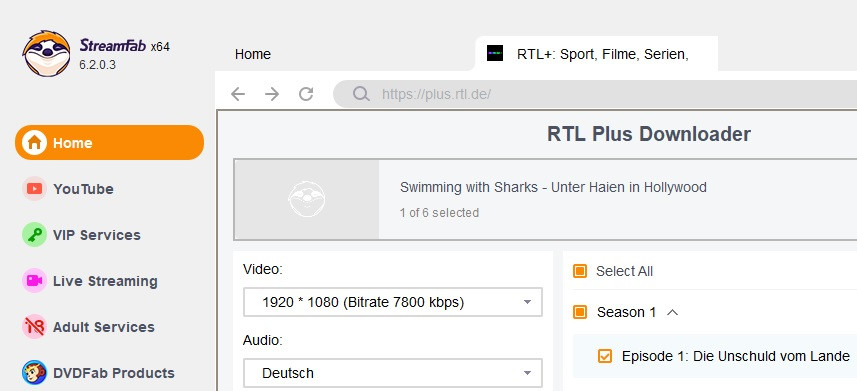Image resolution: width=857 pixels, height=391 pixels.
Task: Click the YouTube play icon
Action: pyautogui.click(x=34, y=189)
